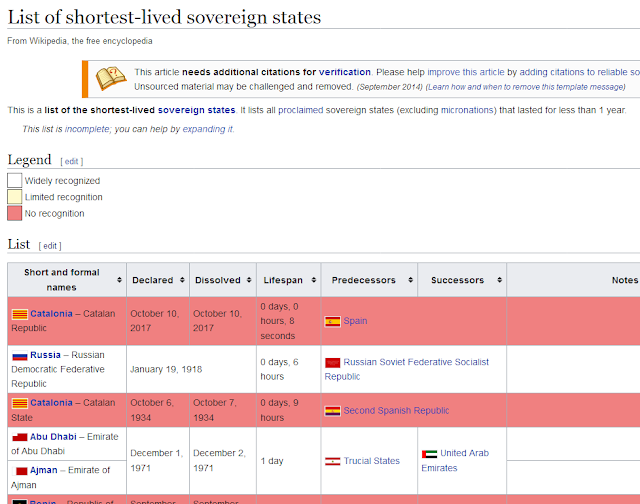
Task: Open the Ajman link
Action: point(44,471)
